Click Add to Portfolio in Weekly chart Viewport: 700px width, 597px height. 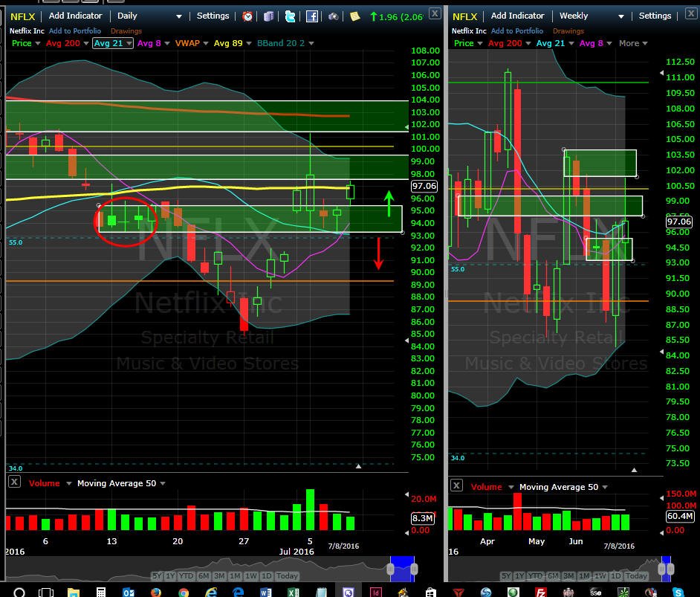click(x=517, y=30)
